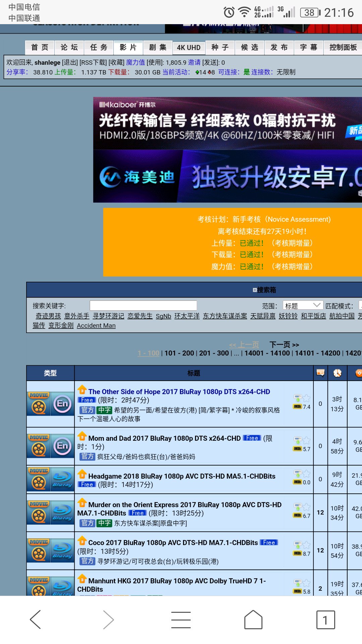Image resolution: width=362 pixels, height=644 pixels.
Task: Tap Wi-Fi icon in status bar
Action: pyautogui.click(x=245, y=12)
